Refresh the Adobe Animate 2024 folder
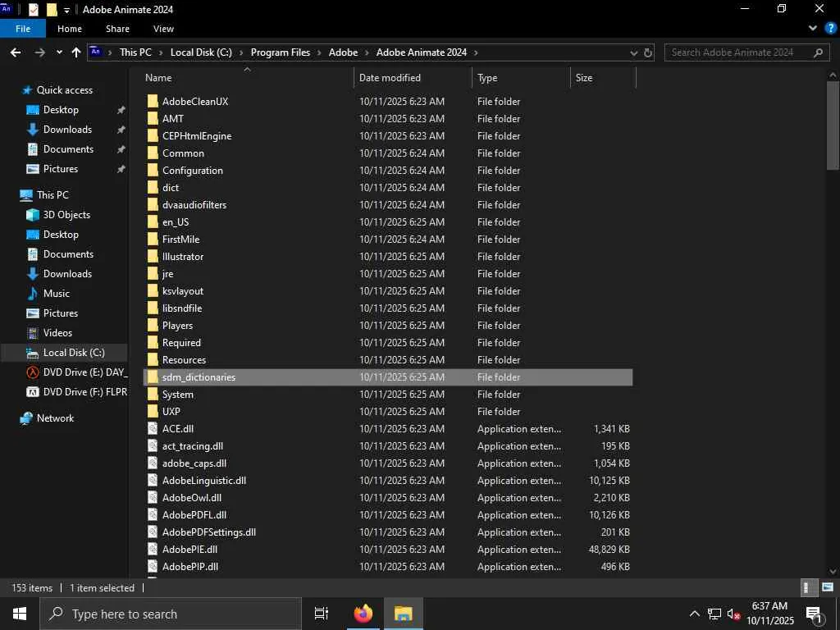This screenshot has height=630, width=840. pyautogui.click(x=648, y=52)
